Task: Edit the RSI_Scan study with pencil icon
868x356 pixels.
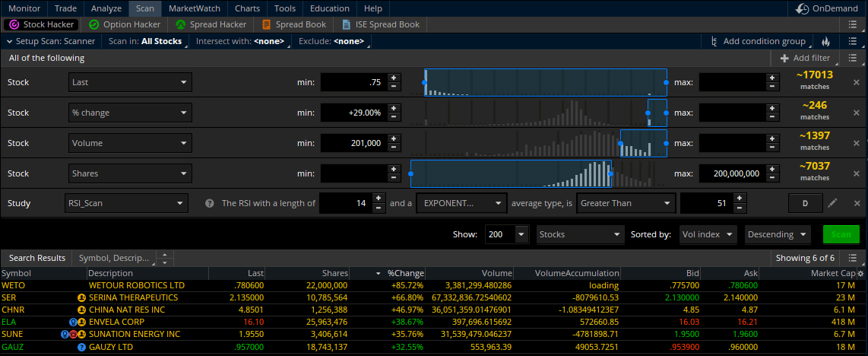Action: tap(832, 203)
